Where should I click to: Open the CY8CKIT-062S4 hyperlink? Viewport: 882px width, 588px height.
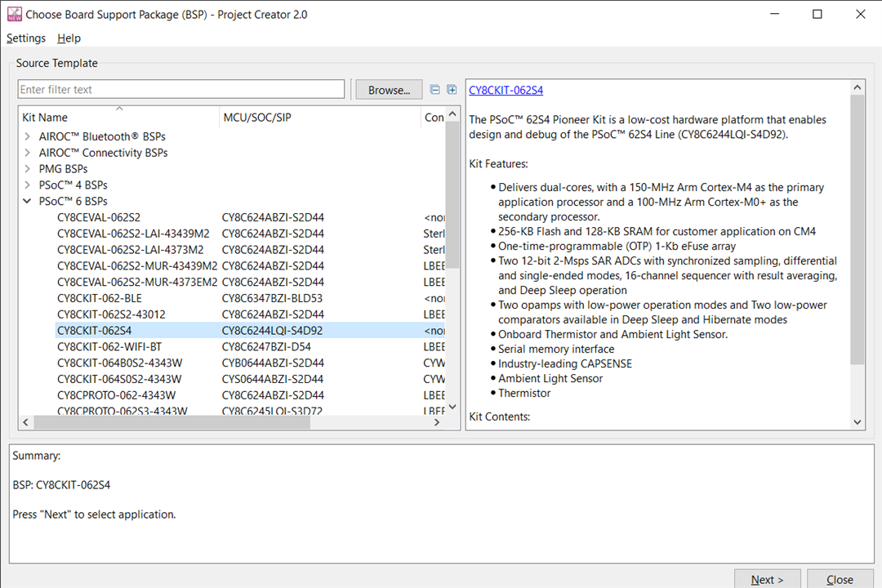(506, 90)
